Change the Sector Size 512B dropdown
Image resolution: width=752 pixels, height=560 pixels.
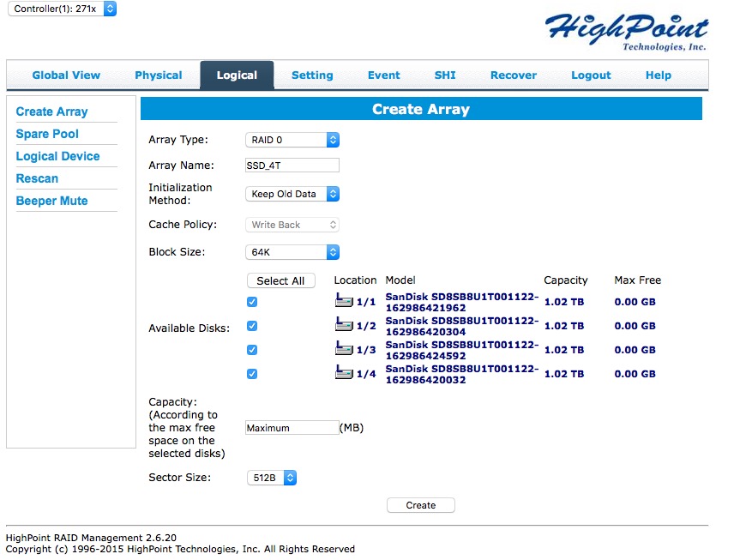point(271,478)
